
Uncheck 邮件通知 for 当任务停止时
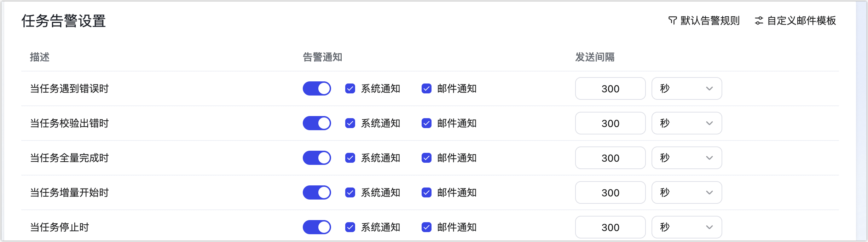(x=427, y=227)
